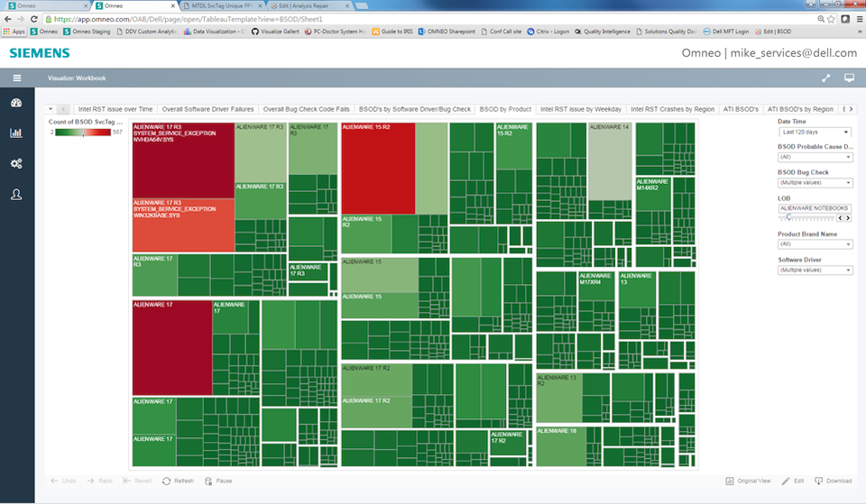The image size is (866, 504).
Task: Select the ALIENWARE M14XR2 treemap cell
Action: tap(653, 194)
